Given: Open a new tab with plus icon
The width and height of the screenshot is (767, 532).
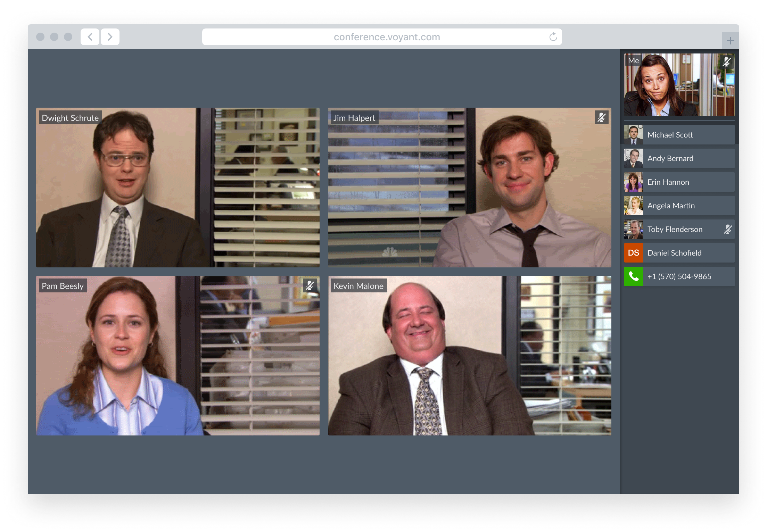Looking at the screenshot, I should click(x=730, y=41).
